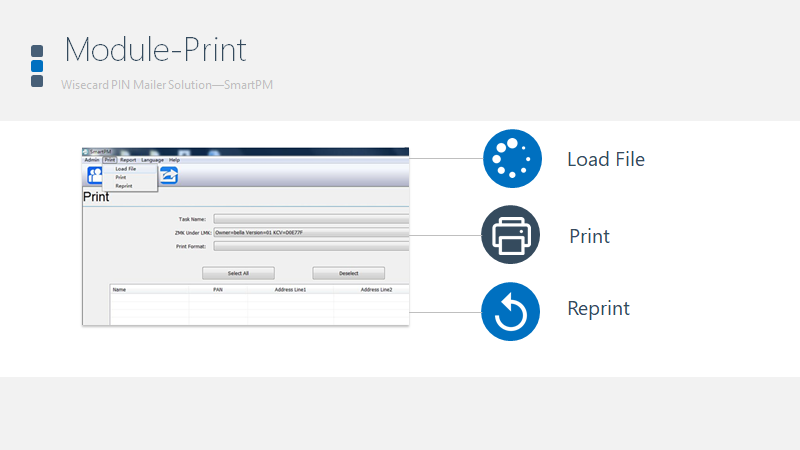This screenshot has height=450, width=800.
Task: Click the SmartPM title bar app icon
Action: (86, 152)
